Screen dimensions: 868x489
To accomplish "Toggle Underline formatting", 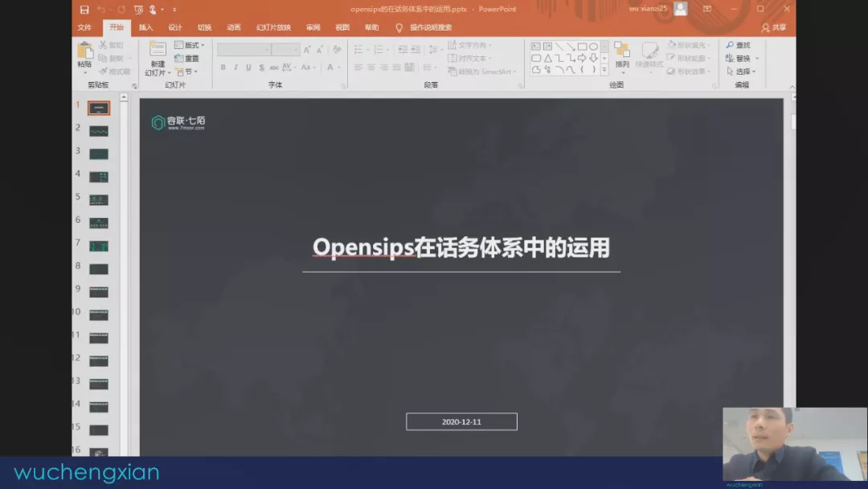I will pyautogui.click(x=249, y=68).
